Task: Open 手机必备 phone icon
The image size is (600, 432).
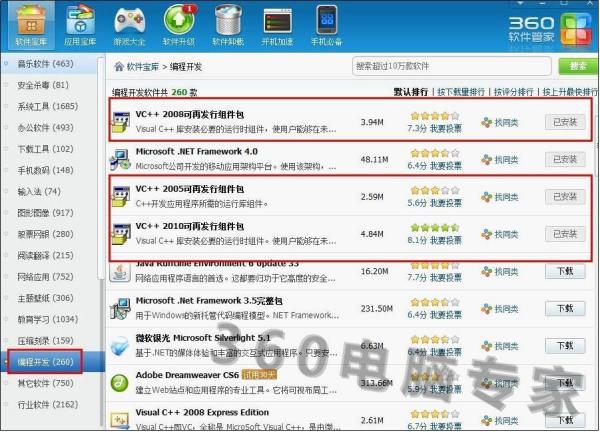Action: pos(326,25)
